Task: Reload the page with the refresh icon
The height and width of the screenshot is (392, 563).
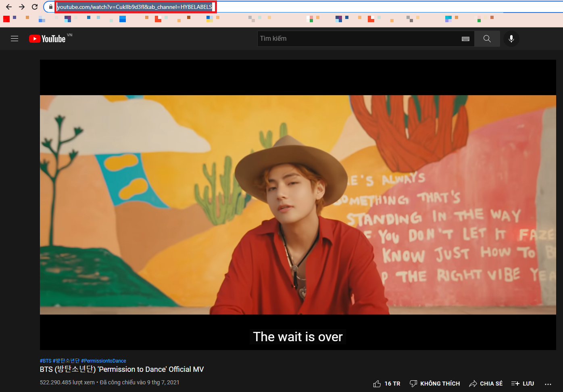Action: pyautogui.click(x=35, y=7)
